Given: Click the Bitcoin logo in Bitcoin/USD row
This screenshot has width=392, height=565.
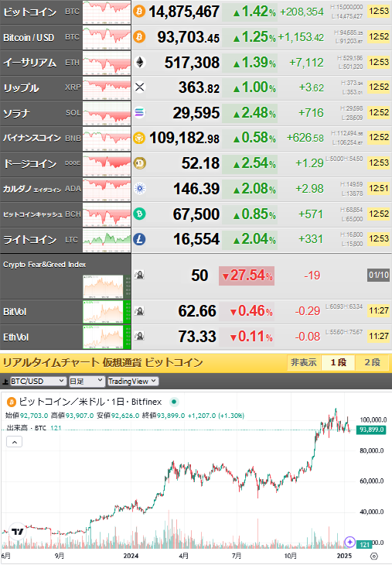Looking at the screenshot, I should (139, 36).
